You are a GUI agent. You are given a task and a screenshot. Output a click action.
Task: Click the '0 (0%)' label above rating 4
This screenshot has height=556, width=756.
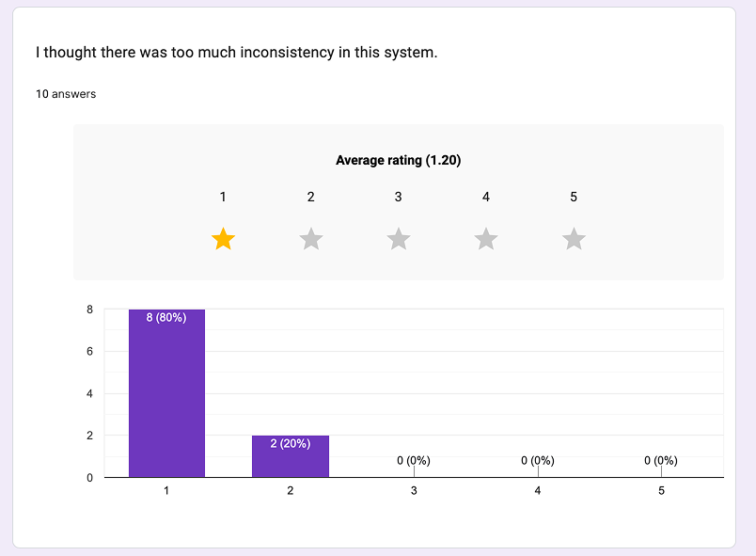pos(538,461)
